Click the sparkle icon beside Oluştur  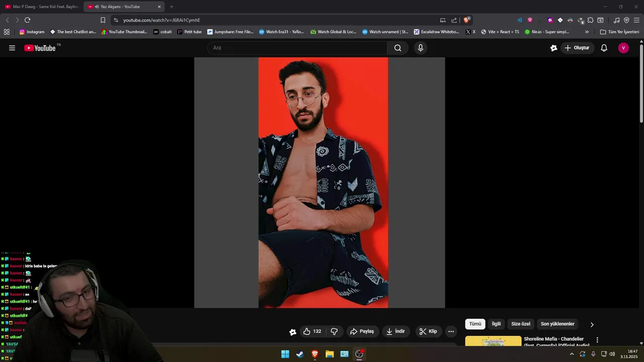pyautogui.click(x=554, y=48)
